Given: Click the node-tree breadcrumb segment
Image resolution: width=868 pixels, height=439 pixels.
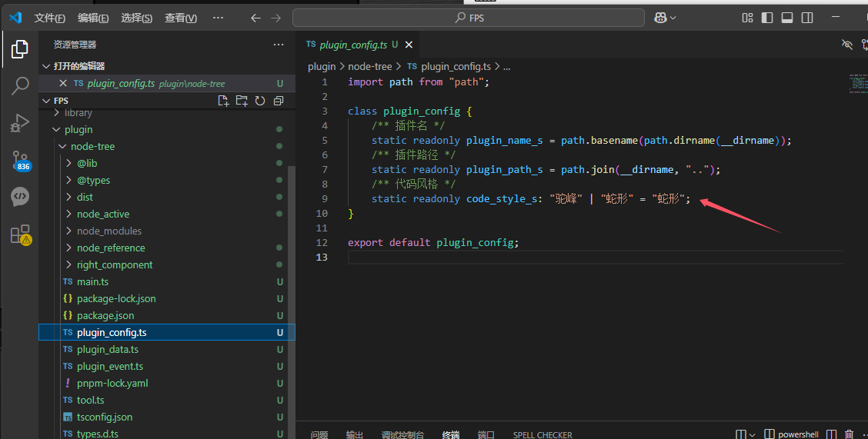Looking at the screenshot, I should [370, 67].
